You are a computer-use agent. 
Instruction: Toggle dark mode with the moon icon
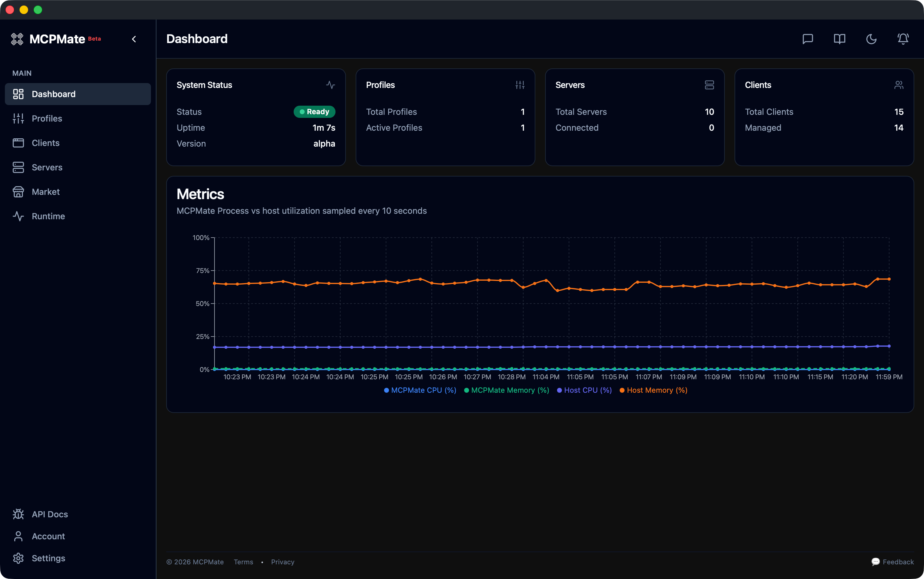tap(871, 39)
